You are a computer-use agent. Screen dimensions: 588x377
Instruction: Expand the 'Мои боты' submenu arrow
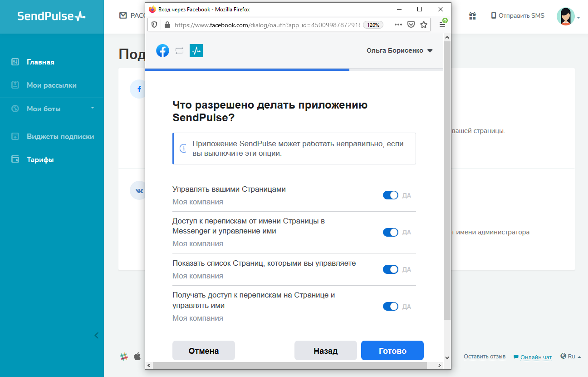[93, 108]
